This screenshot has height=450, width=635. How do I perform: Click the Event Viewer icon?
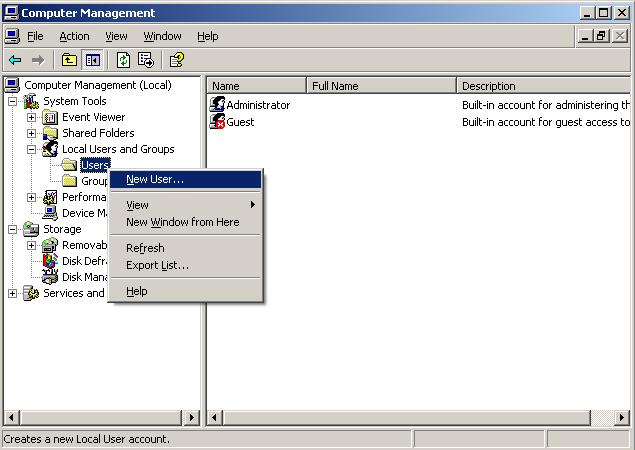pyautogui.click(x=50, y=117)
